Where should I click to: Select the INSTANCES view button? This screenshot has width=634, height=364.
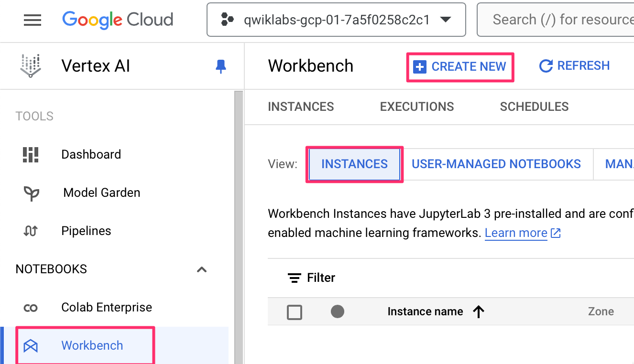coord(354,164)
